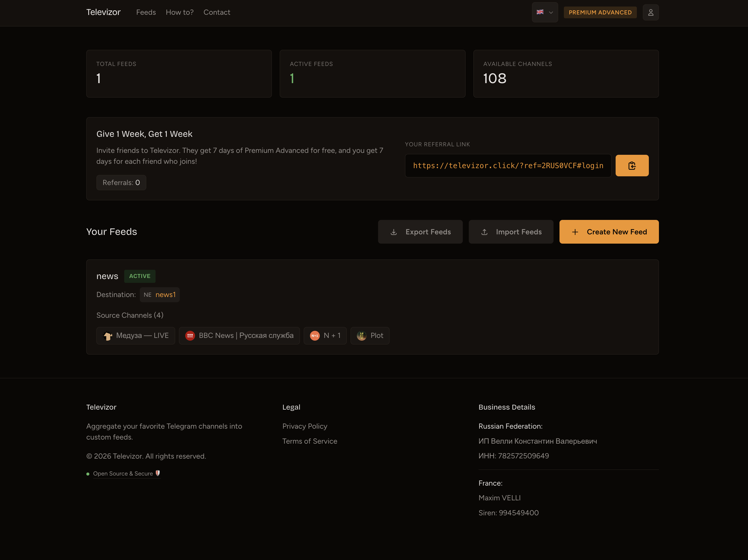Click the Source Channels (4) label

pos(130,315)
